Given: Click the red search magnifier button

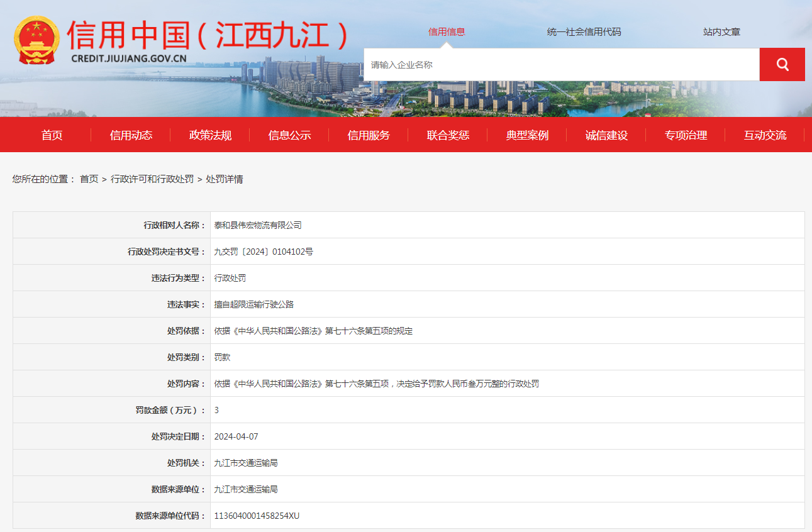Looking at the screenshot, I should [x=782, y=64].
